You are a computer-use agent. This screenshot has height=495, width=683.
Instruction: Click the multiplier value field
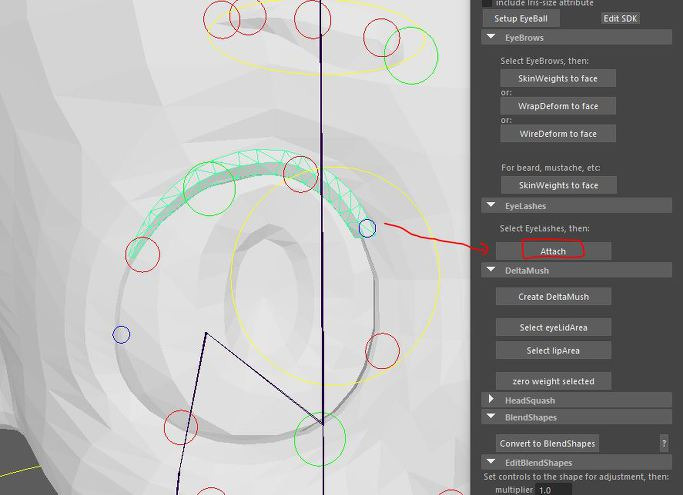point(553,490)
